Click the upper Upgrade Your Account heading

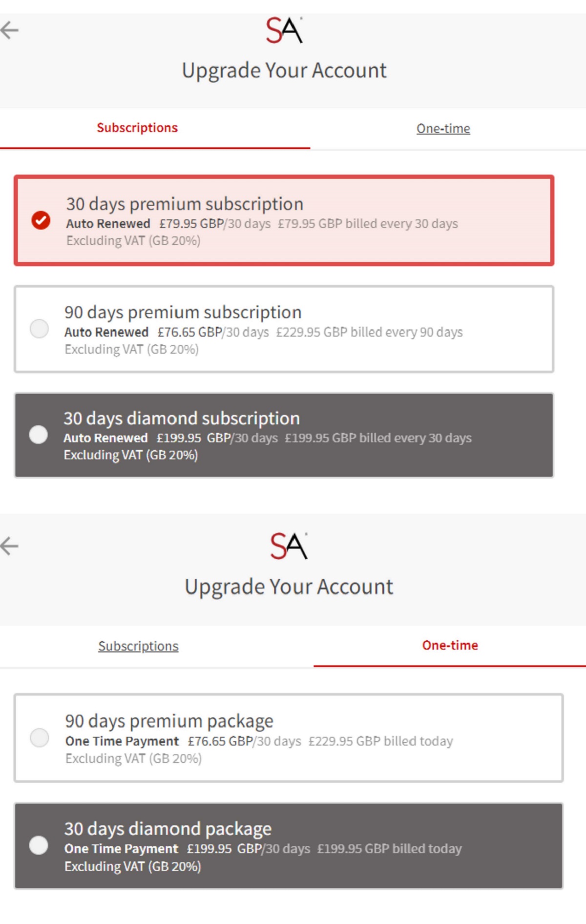click(284, 70)
